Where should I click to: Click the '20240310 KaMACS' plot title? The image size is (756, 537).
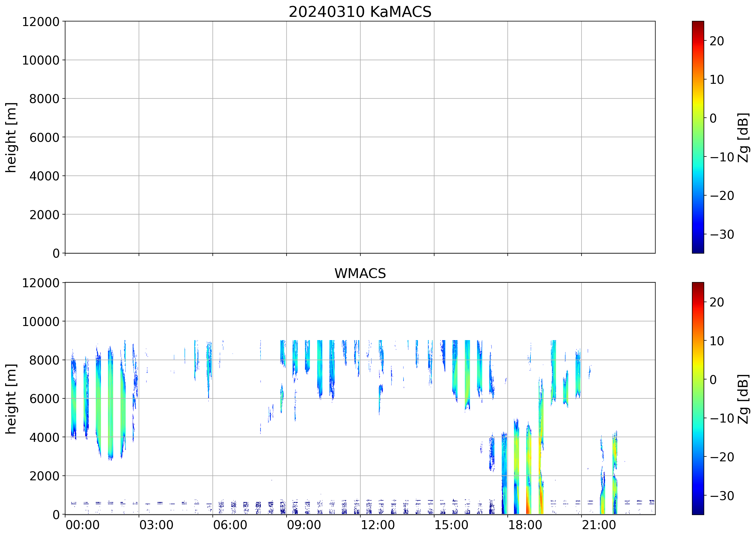pos(360,12)
